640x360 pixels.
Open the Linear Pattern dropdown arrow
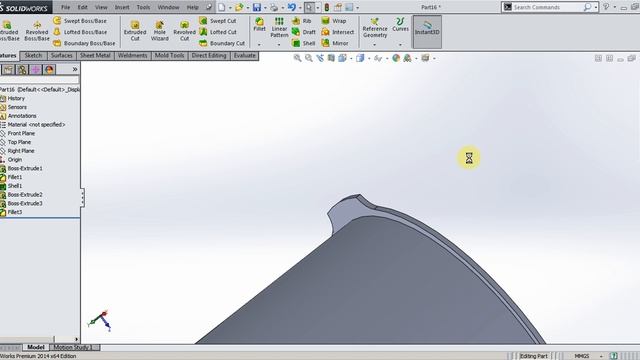[279, 44]
